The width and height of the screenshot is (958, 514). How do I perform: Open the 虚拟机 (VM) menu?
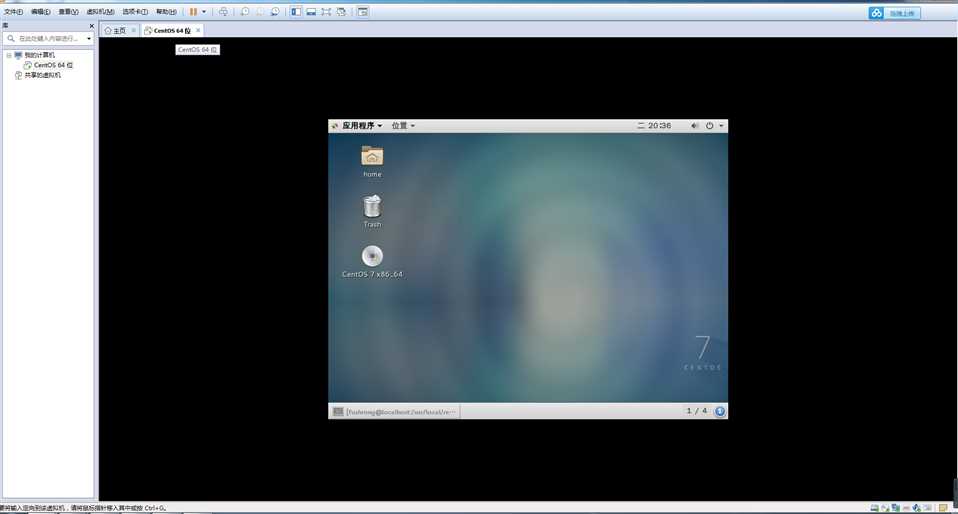tap(100, 12)
